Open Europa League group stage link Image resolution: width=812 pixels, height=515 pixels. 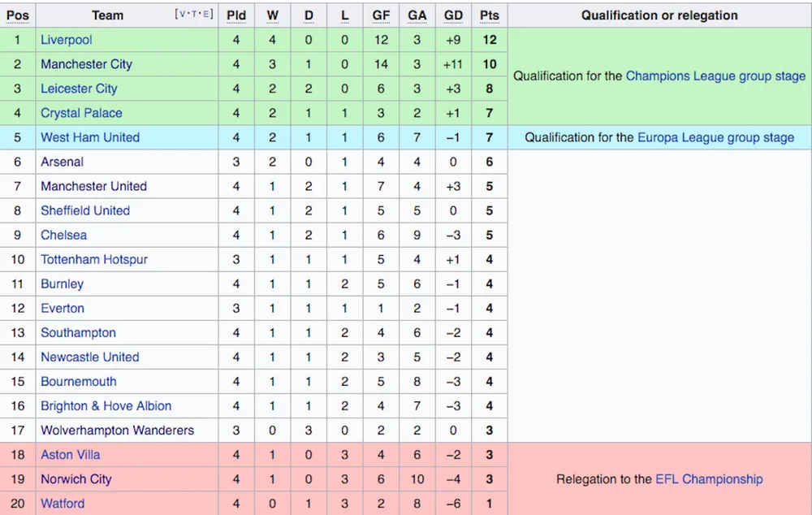pyautogui.click(x=715, y=137)
